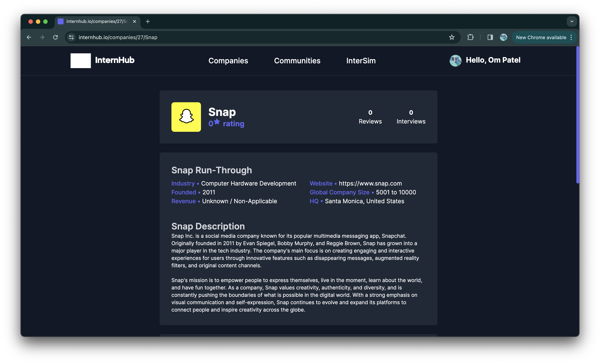Bookmark this page with the star icon
The height and width of the screenshot is (364, 600).
pos(452,37)
